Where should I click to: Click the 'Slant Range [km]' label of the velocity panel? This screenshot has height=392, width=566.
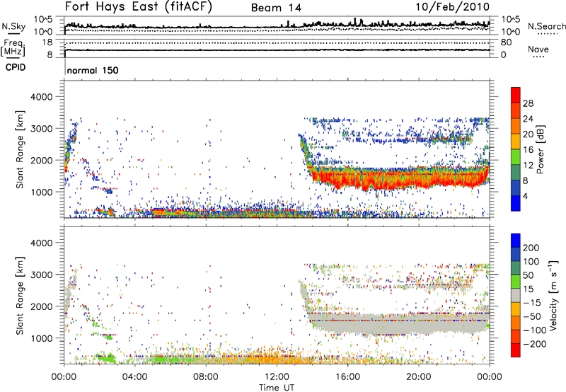point(20,295)
